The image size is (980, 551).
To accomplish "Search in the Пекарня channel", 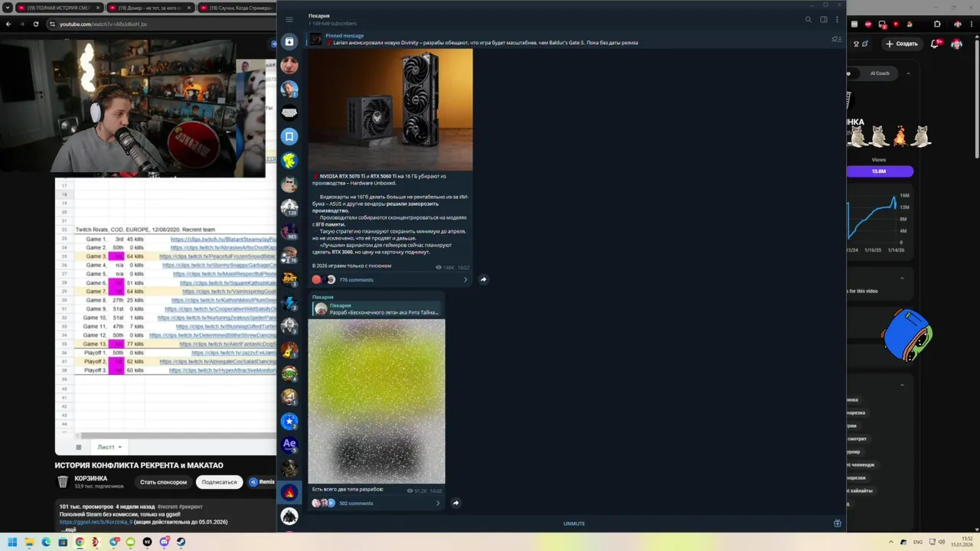I will tap(808, 19).
